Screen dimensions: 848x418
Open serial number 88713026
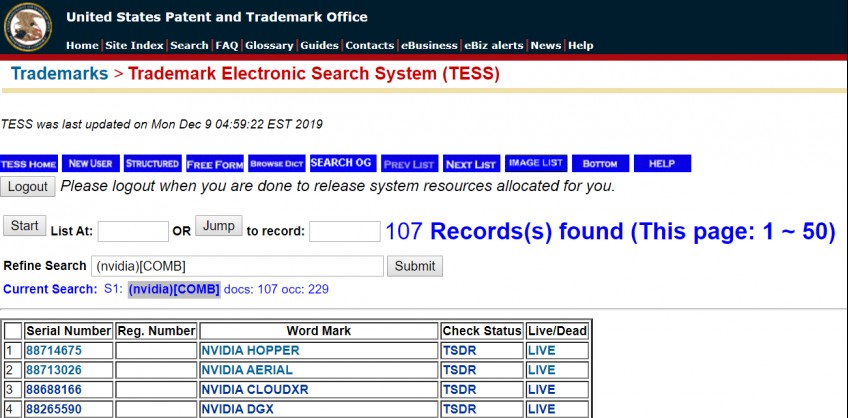coord(54,370)
